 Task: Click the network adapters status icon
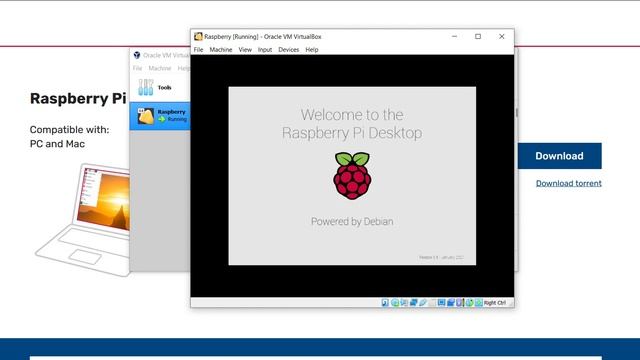(x=413, y=302)
